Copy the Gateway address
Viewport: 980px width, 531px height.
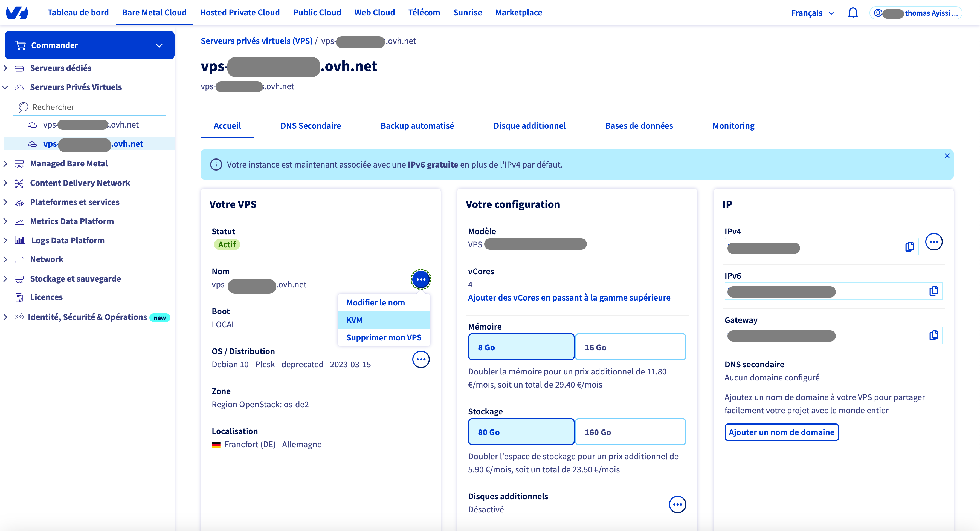tap(933, 335)
